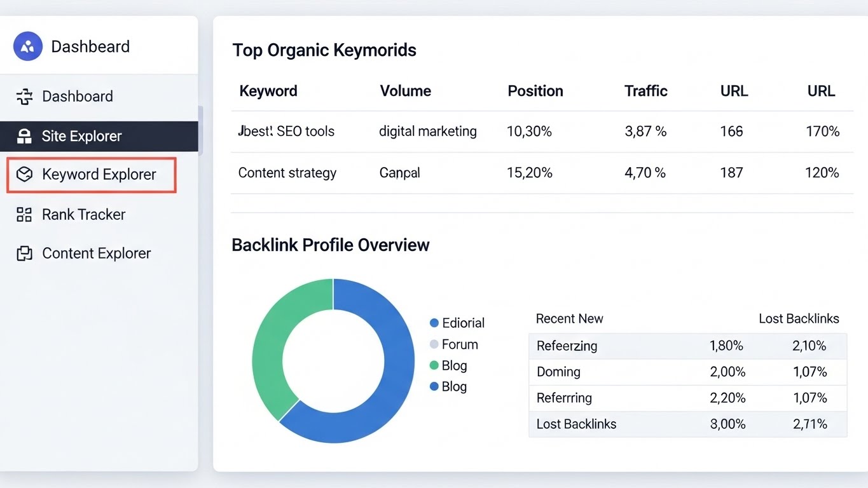This screenshot has width=868, height=488.
Task: Select the Content Explorer menu item
Action: pos(96,254)
